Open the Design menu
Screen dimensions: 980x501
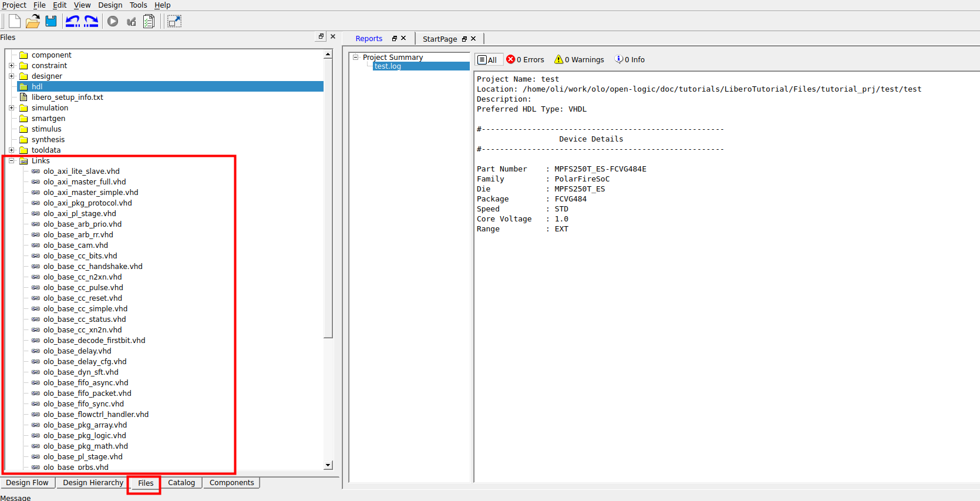(x=110, y=5)
